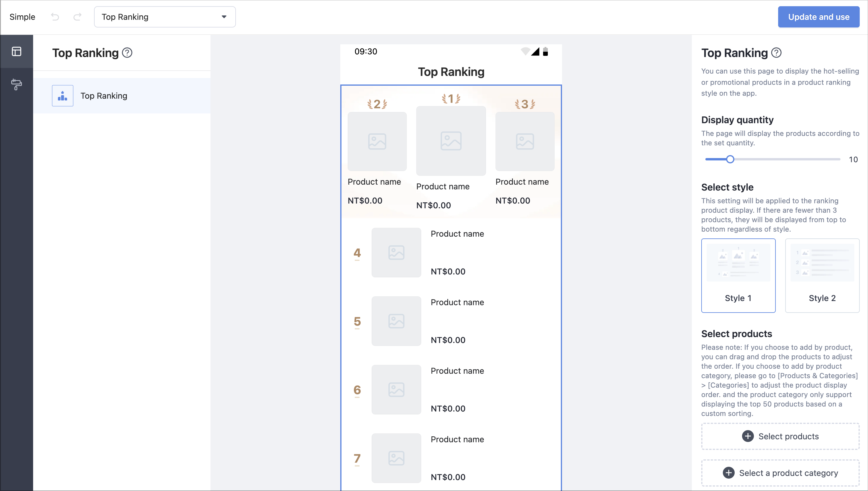
Task: Click the redo arrow icon
Action: (x=77, y=17)
